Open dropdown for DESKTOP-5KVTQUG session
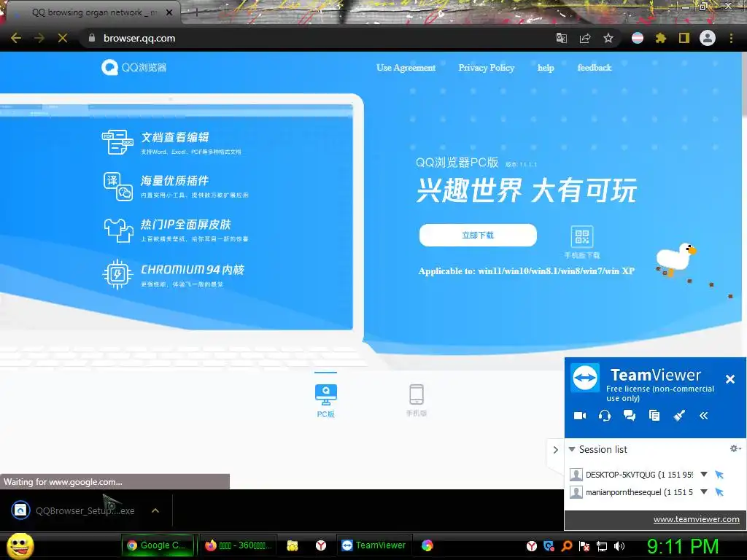This screenshot has height=560, width=747. point(704,474)
